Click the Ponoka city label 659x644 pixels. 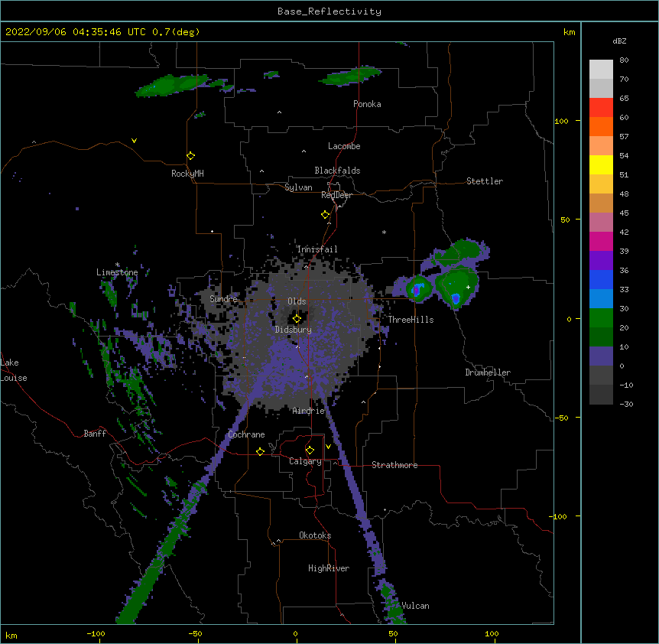(367, 104)
